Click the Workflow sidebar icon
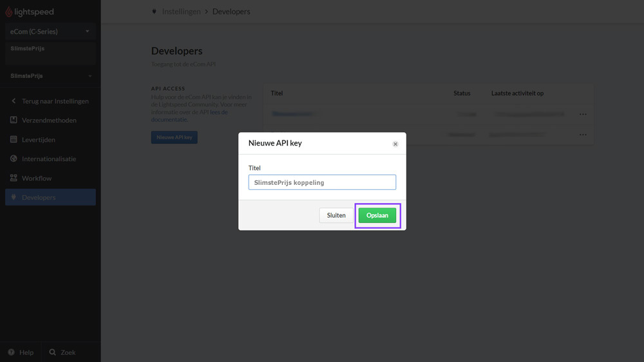Screen dimensions: 644x362 (x=14, y=178)
